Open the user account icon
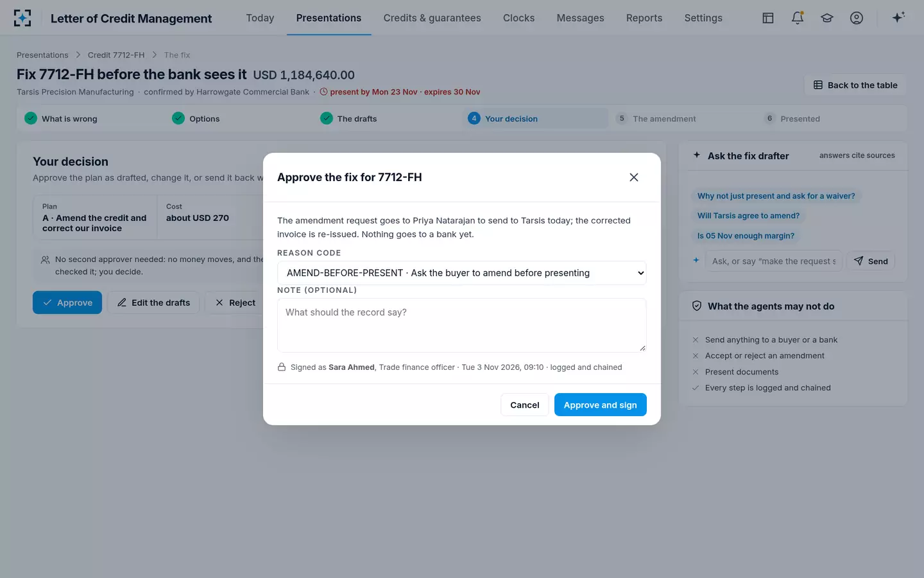The height and width of the screenshot is (578, 924). coord(857,18)
